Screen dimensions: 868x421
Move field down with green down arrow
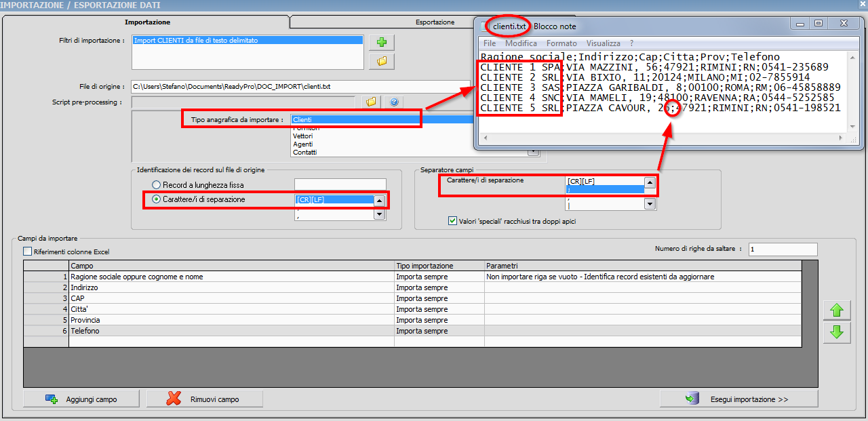pos(836,332)
